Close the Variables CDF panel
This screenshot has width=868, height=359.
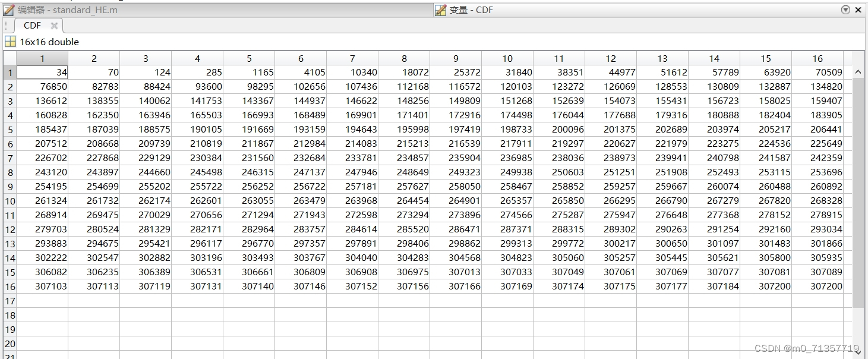coord(858,10)
